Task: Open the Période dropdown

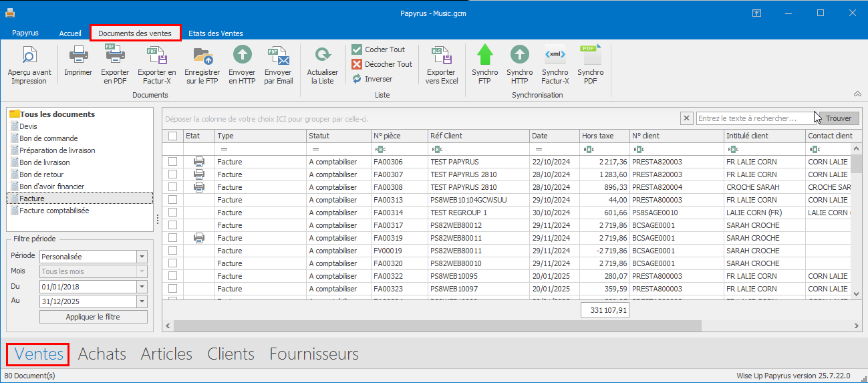Action: pos(141,257)
